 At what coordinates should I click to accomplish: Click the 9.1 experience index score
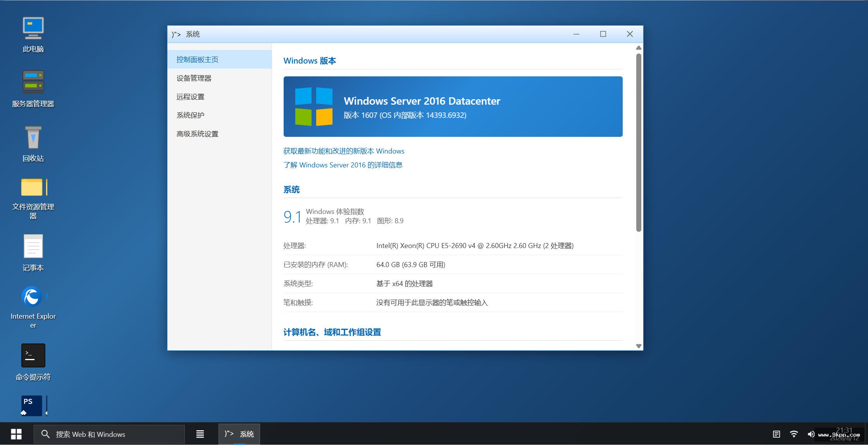(293, 217)
